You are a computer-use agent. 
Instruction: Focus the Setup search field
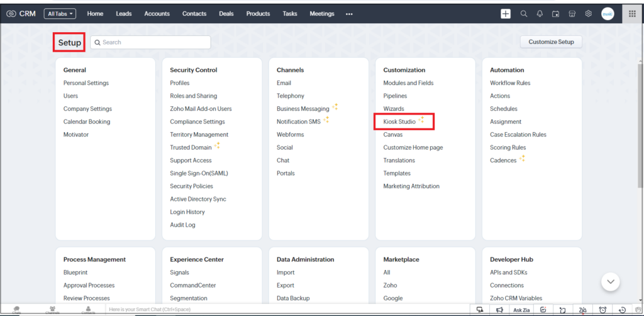tap(150, 42)
